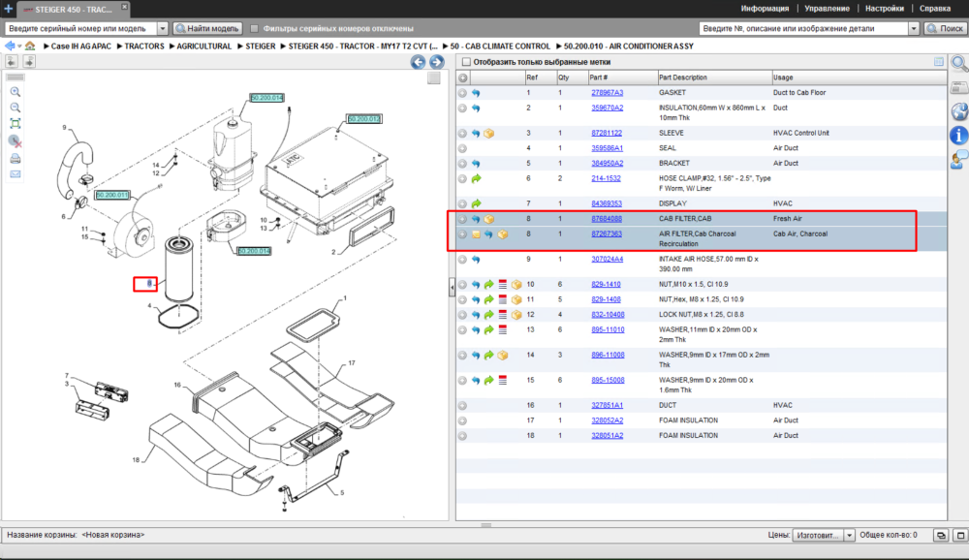
Task: Open part number 87684088 link
Action: coord(607,219)
